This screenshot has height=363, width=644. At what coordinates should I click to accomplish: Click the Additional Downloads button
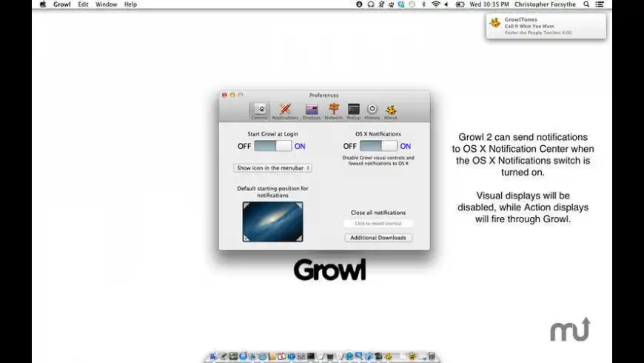point(378,238)
